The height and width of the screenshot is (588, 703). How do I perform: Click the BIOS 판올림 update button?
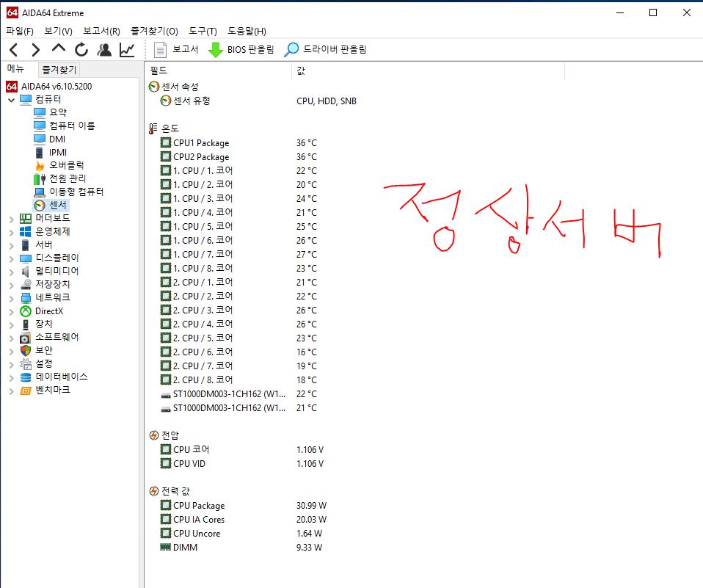241,49
